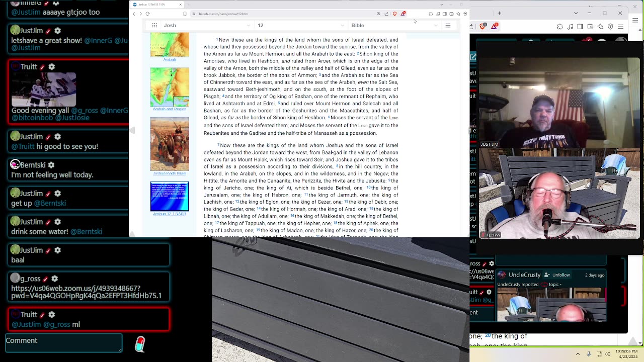The image size is (644, 362).
Task: Go back in the Biblehub browser window
Action: point(134,14)
